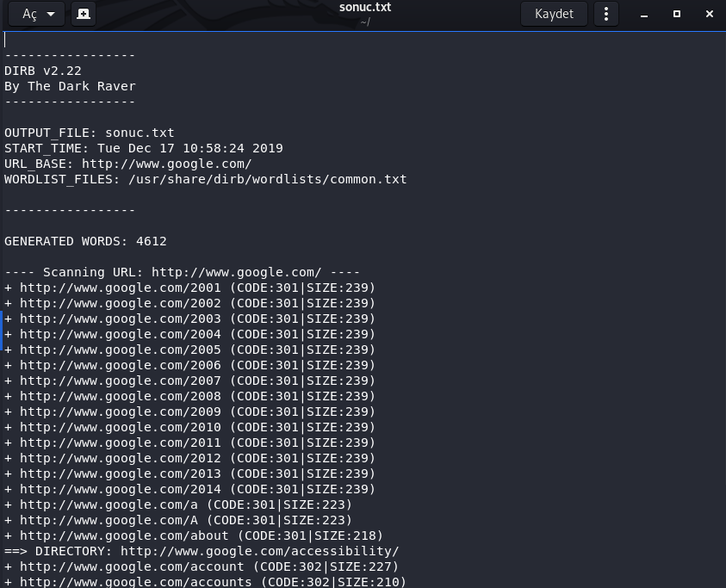
Task: Click the google.com/2002 result line
Action: click(189, 303)
